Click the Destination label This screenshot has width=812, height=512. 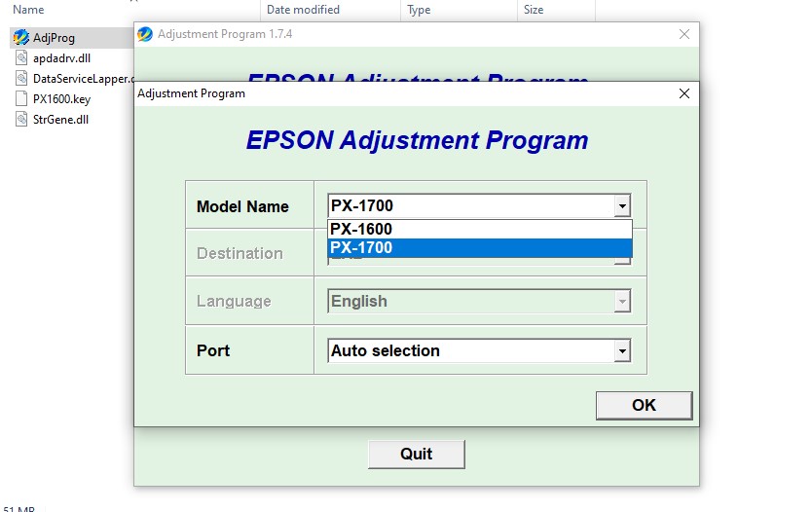240,253
